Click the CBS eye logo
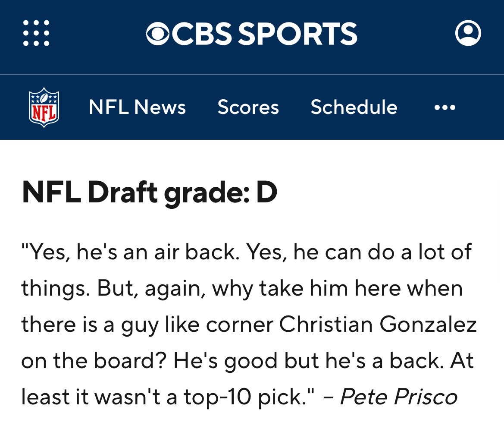The width and height of the screenshot is (504, 435). click(x=158, y=34)
